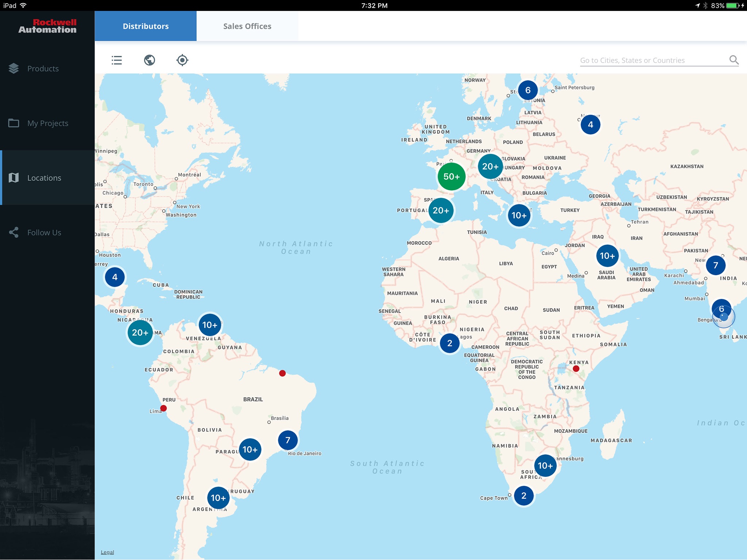This screenshot has height=560, width=747.
Task: Switch to the Sales Offices tab
Action: pos(247,26)
